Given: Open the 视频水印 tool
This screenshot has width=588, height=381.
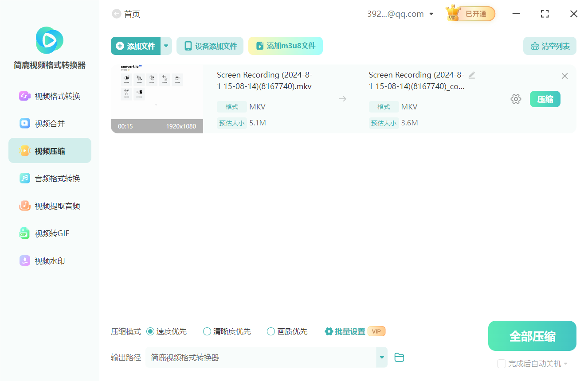Looking at the screenshot, I should click(50, 260).
